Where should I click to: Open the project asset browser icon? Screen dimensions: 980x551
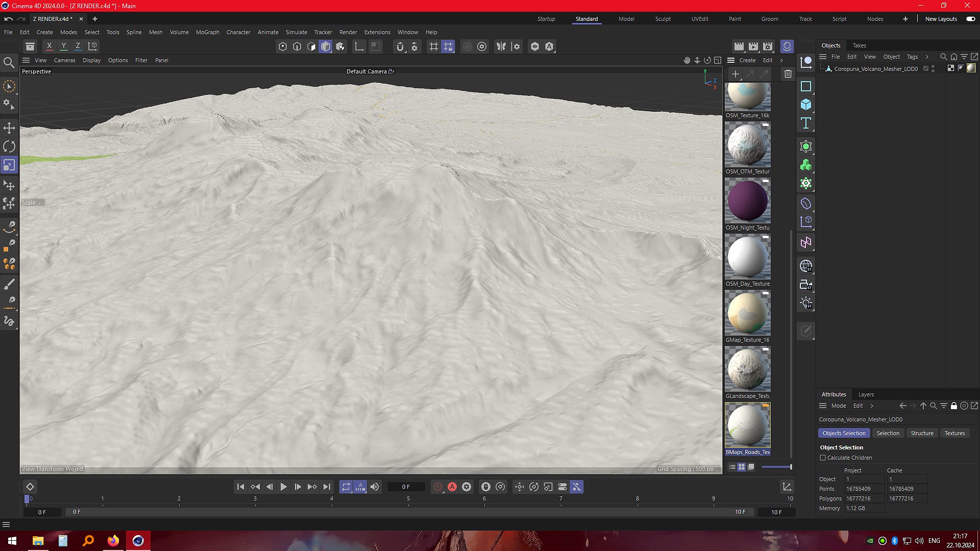tap(30, 46)
